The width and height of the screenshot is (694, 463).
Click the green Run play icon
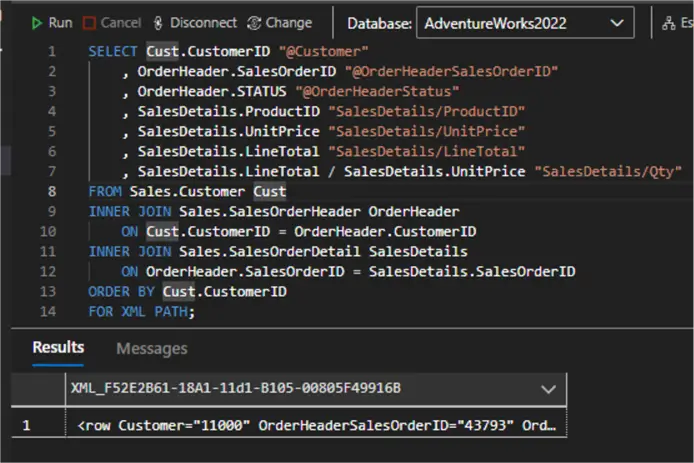(x=37, y=22)
